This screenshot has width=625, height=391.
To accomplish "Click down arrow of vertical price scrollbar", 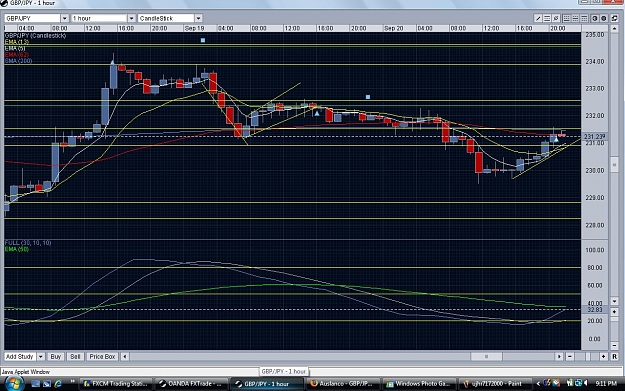I will (614, 301).
